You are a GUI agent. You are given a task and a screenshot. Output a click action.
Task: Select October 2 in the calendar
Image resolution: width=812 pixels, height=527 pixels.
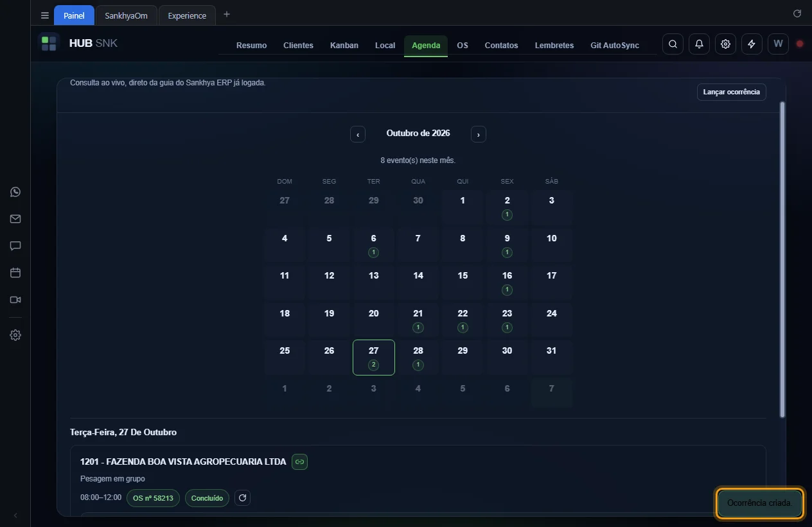coord(507,207)
